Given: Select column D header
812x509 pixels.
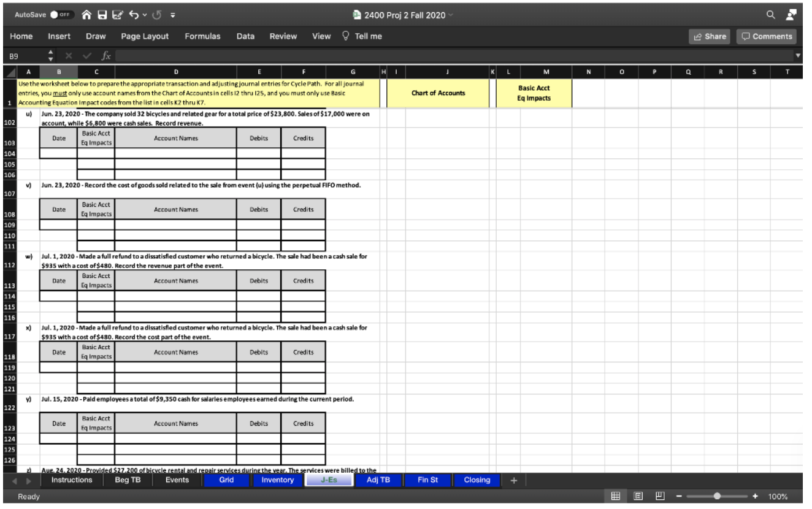Looking at the screenshot, I should tap(175, 72).
